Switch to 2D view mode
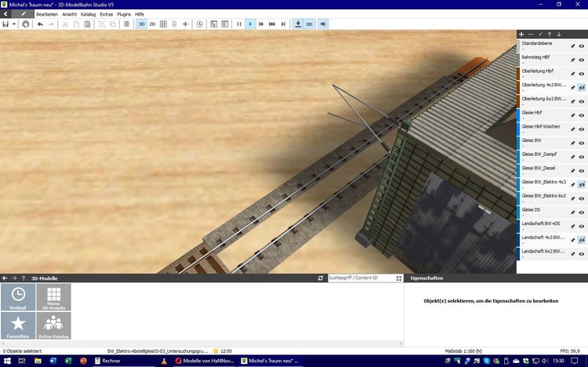588x367 pixels. coord(152,24)
